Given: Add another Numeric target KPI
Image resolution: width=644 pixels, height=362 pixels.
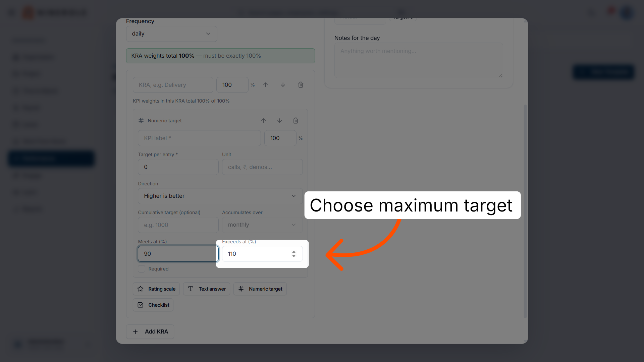Looking at the screenshot, I should tap(260, 289).
